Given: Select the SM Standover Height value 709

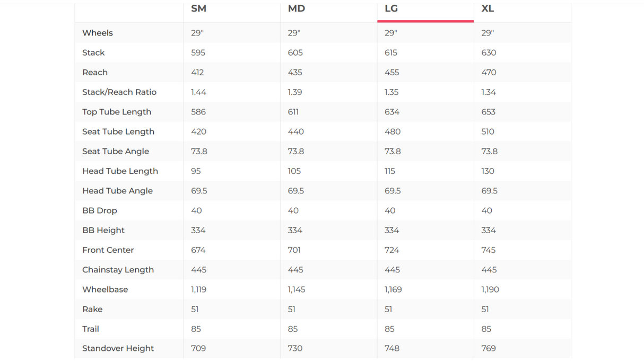Looking at the screenshot, I should [x=198, y=348].
